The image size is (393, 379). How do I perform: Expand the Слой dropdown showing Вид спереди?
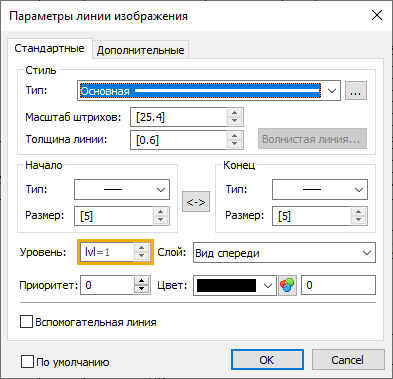point(284,253)
